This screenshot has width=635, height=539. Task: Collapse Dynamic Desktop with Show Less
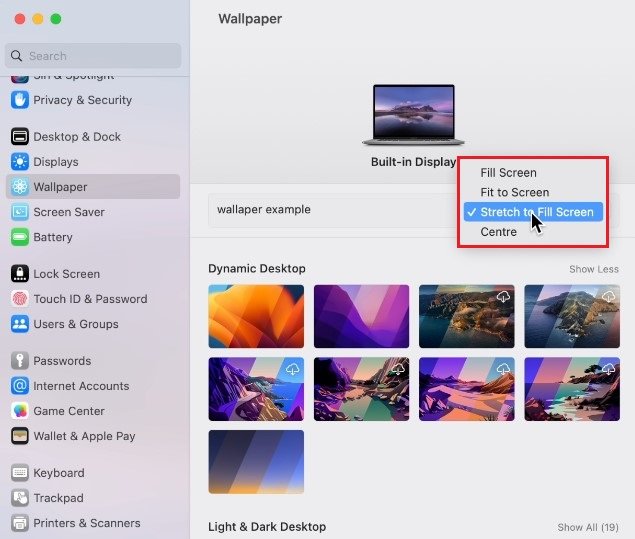coord(594,269)
